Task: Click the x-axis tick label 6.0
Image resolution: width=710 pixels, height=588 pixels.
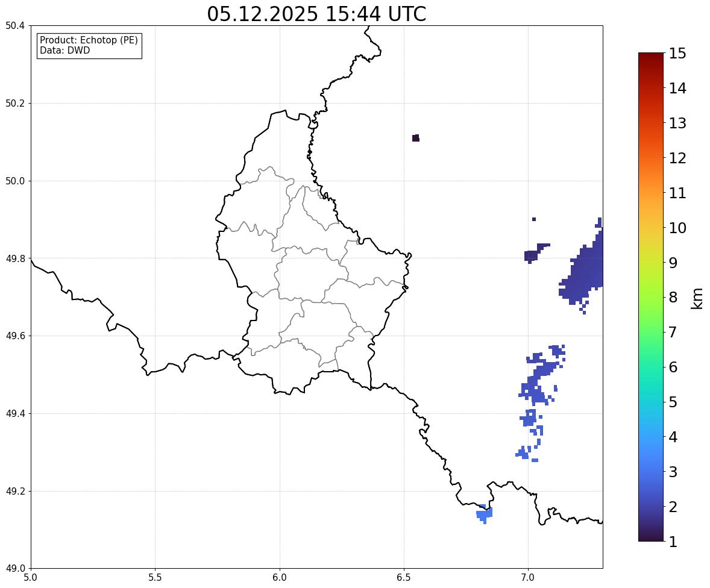Action: pyautogui.click(x=280, y=578)
